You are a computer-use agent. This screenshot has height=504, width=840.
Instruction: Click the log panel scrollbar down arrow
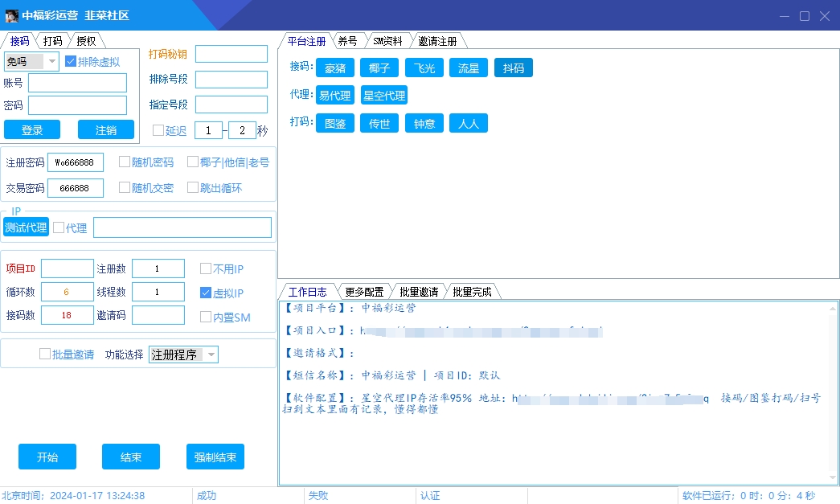tap(831, 477)
